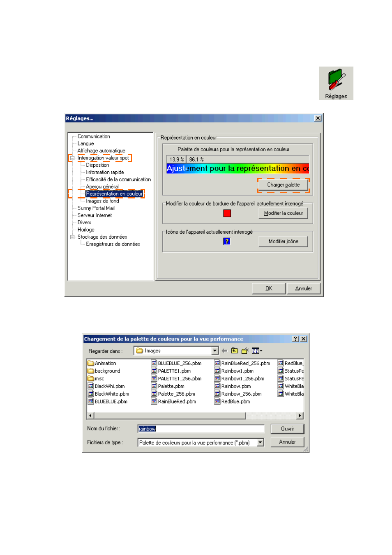Screen dimensions: 392x555
Task: Click the 13.9 % palette marker
Action: tap(177, 159)
